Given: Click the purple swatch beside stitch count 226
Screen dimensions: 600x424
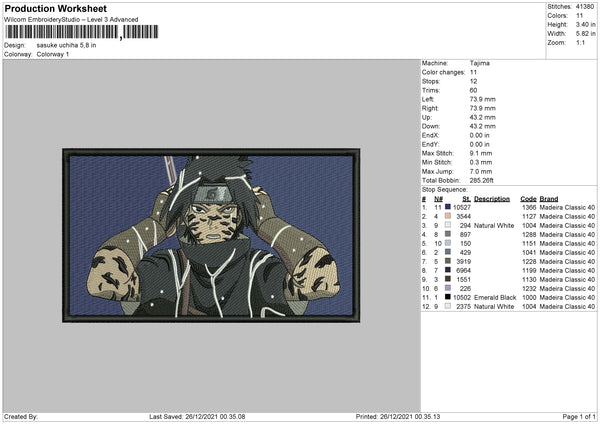Looking at the screenshot, I should (x=448, y=288).
